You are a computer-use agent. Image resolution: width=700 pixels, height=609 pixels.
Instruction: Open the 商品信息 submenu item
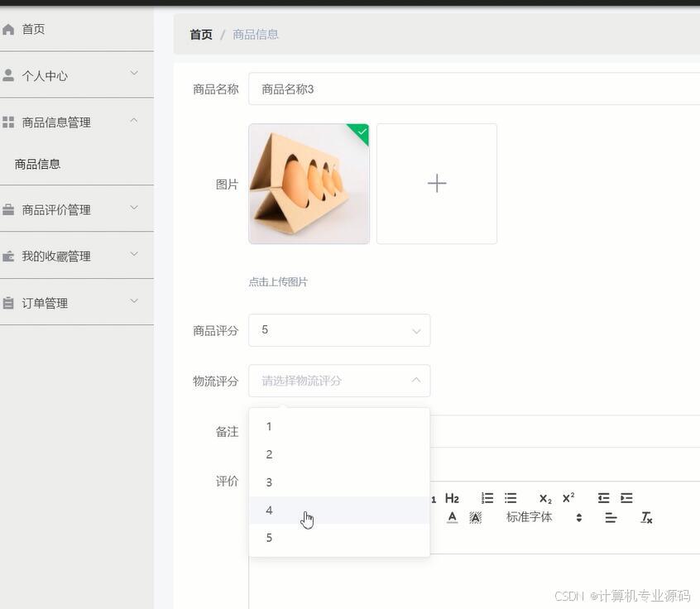pyautogui.click(x=37, y=164)
